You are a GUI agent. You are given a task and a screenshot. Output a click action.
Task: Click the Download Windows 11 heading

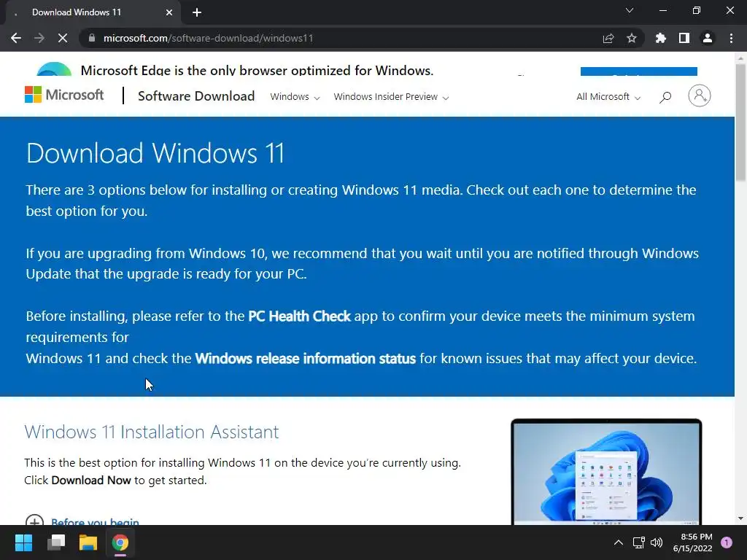tap(155, 153)
